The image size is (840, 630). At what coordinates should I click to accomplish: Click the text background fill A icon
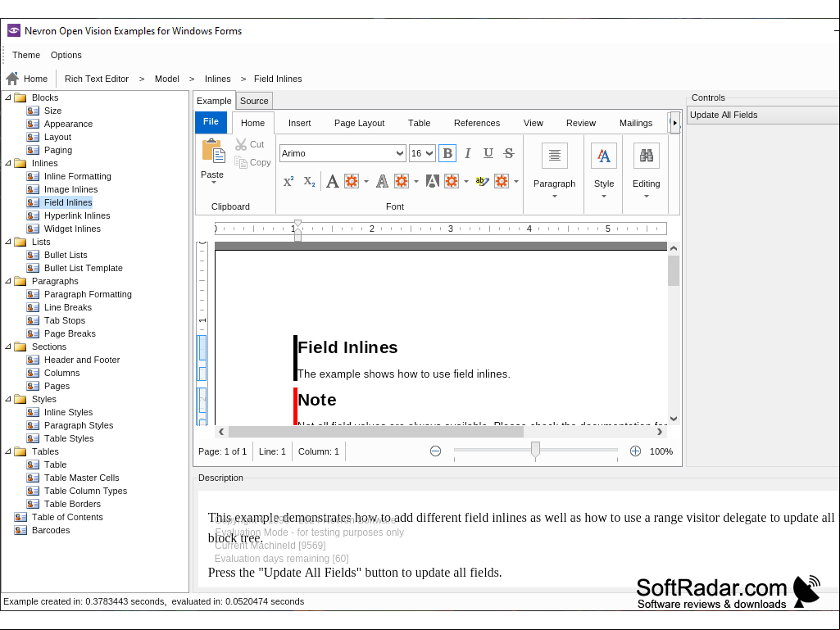click(433, 182)
